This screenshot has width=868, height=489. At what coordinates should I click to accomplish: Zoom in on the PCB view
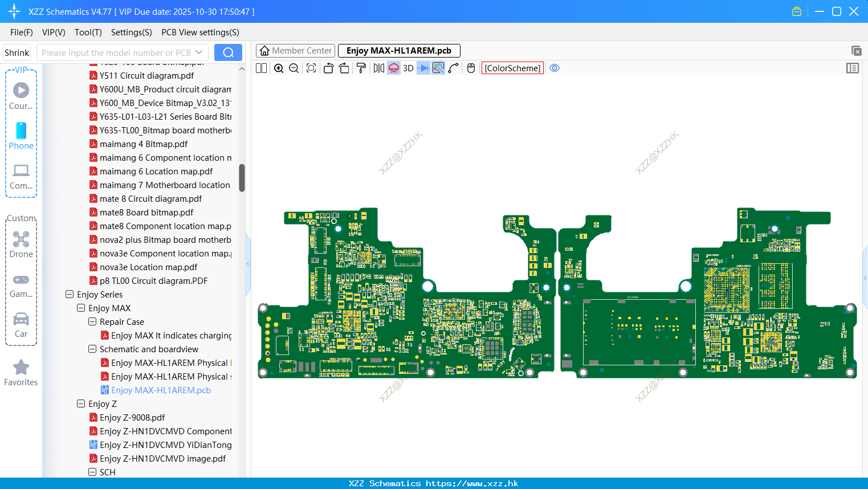[279, 68]
